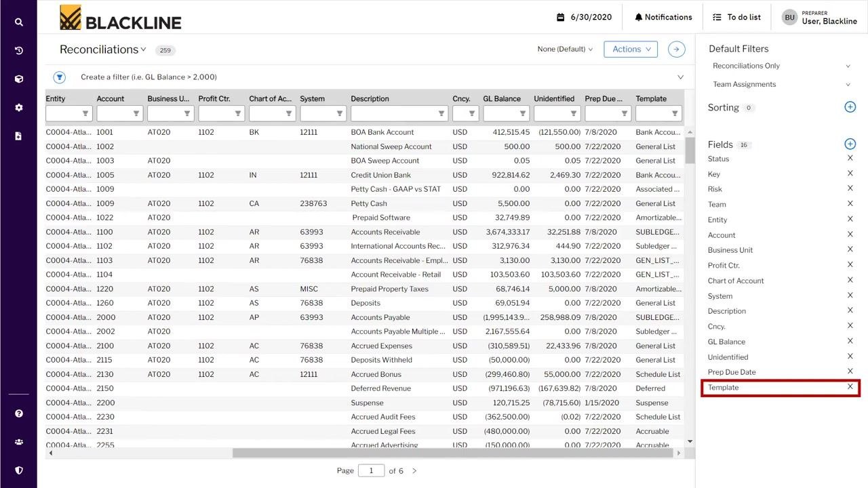Open the Actions dropdown button
Image resolution: width=868 pixels, height=488 pixels.
[x=631, y=49]
